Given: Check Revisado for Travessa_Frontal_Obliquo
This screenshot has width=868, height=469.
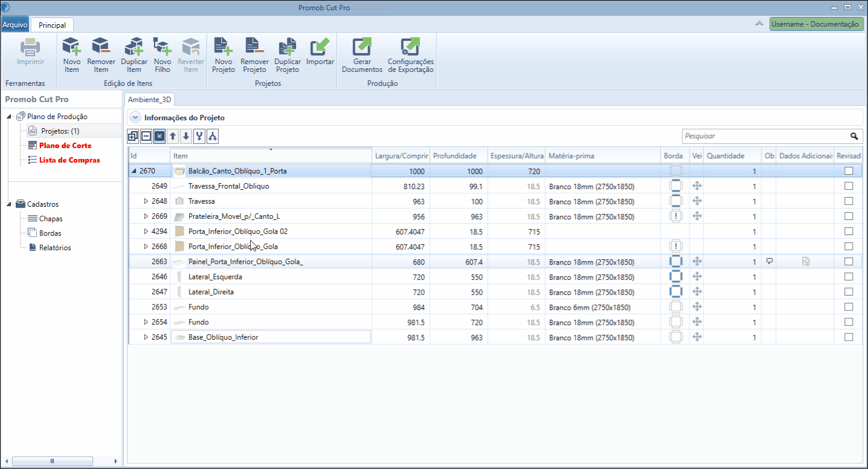Looking at the screenshot, I should 849,186.
